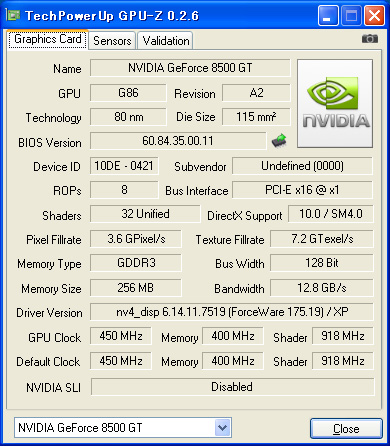390x446 pixels.
Task: Click the Device ID field 10DE - 0421
Action: coord(124,166)
